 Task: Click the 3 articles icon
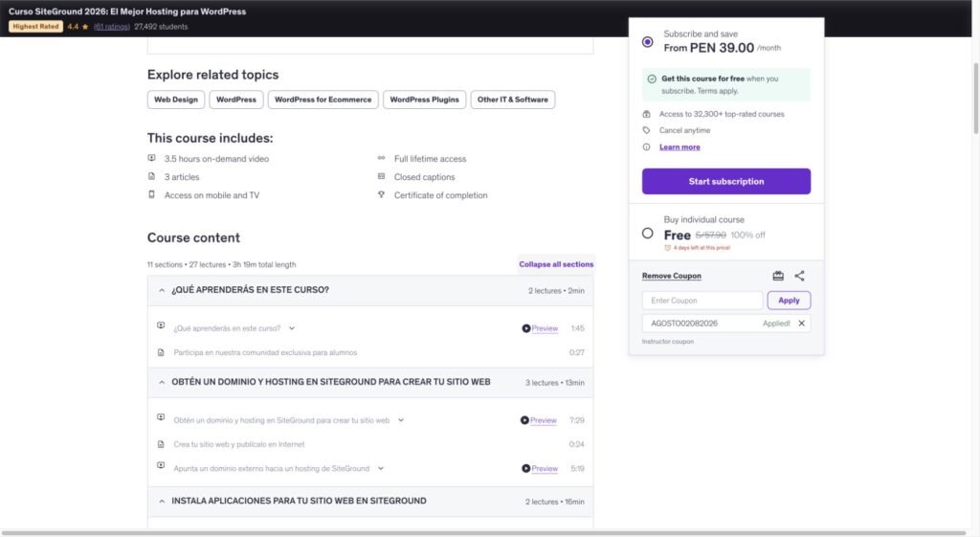click(x=151, y=176)
